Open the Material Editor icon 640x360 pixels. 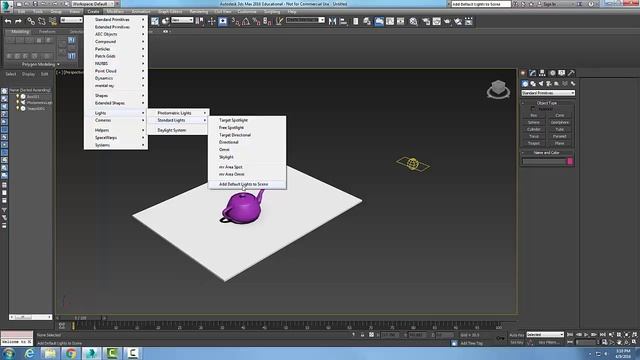tap(413, 21)
